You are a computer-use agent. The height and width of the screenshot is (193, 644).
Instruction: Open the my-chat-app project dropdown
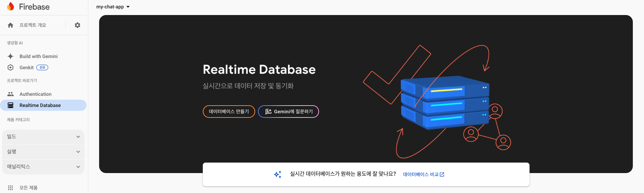click(x=113, y=7)
